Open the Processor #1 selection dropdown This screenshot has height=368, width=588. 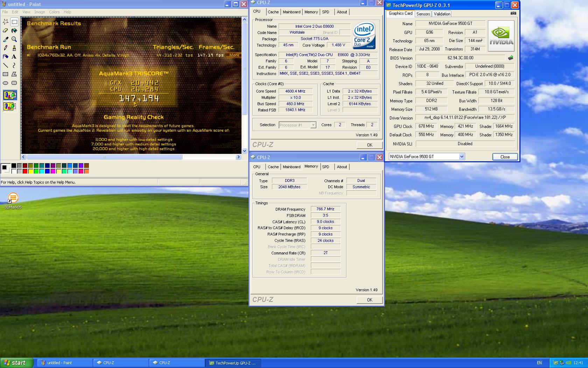click(x=297, y=125)
